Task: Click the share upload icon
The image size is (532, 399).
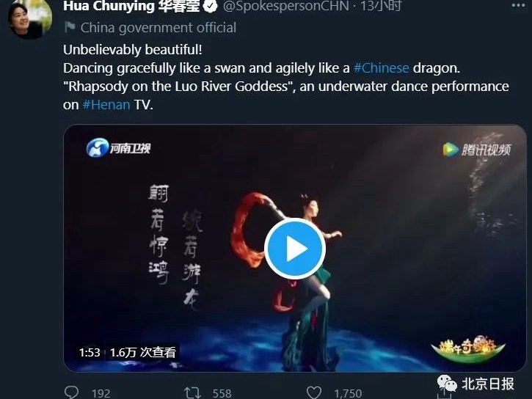Action: click(x=444, y=393)
